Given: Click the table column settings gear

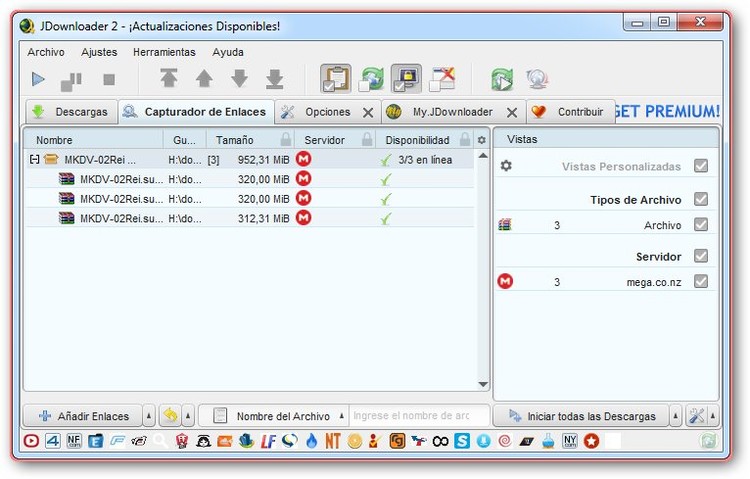Looking at the screenshot, I should click(481, 140).
